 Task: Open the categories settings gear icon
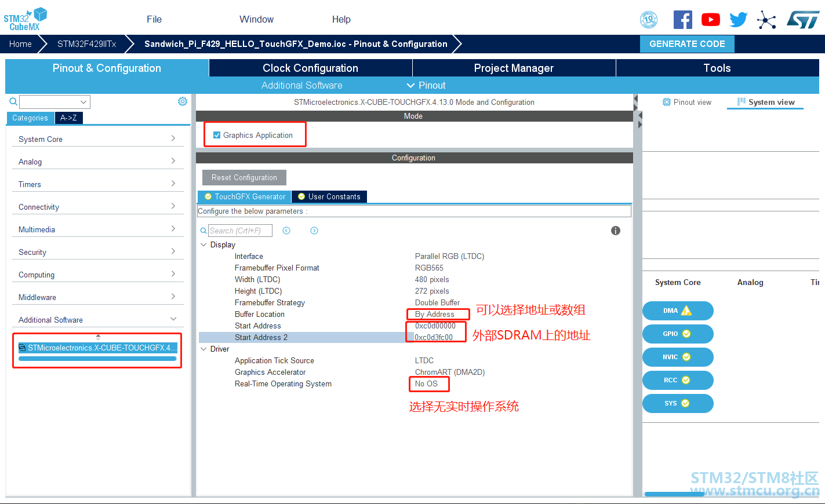(183, 101)
